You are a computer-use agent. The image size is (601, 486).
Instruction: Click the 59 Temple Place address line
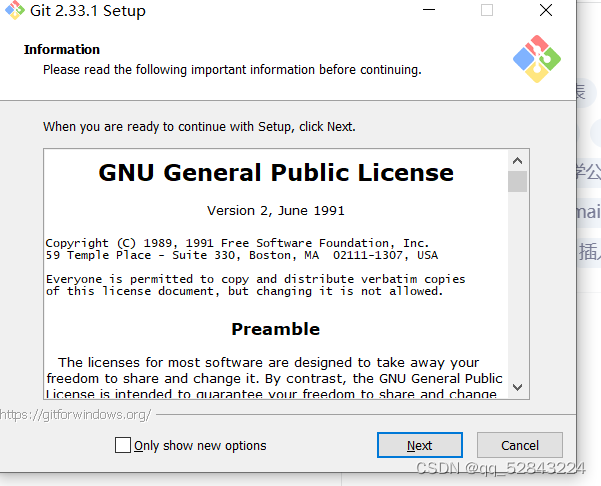pos(242,255)
